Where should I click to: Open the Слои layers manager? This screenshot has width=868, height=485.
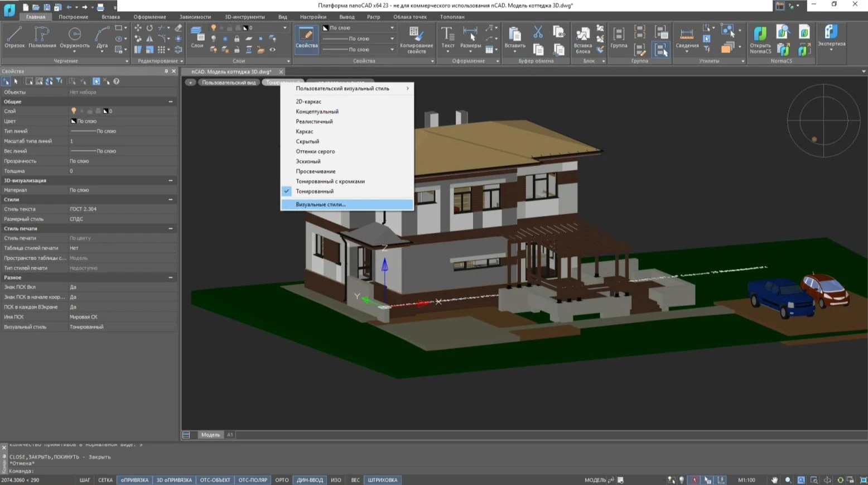[x=197, y=37]
